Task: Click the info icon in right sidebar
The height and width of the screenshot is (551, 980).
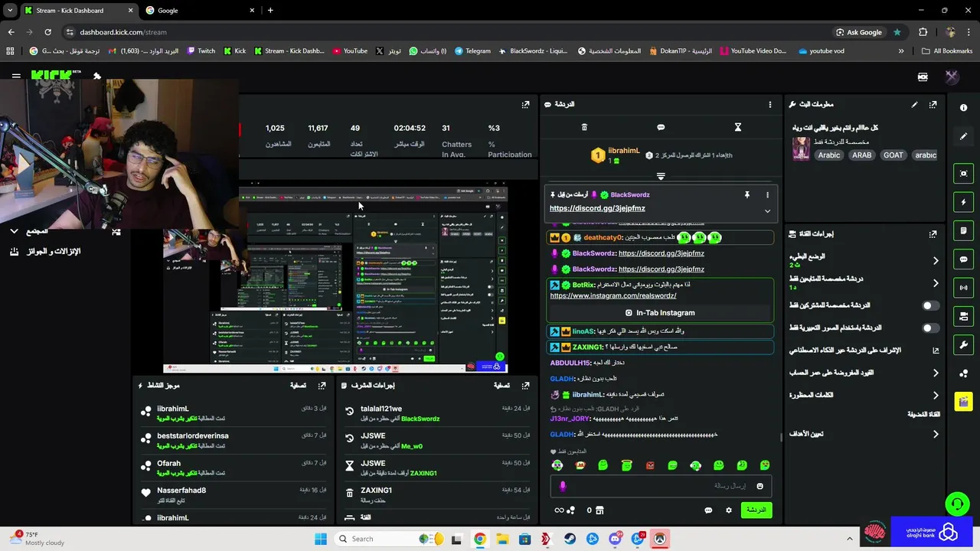Action: [x=963, y=108]
